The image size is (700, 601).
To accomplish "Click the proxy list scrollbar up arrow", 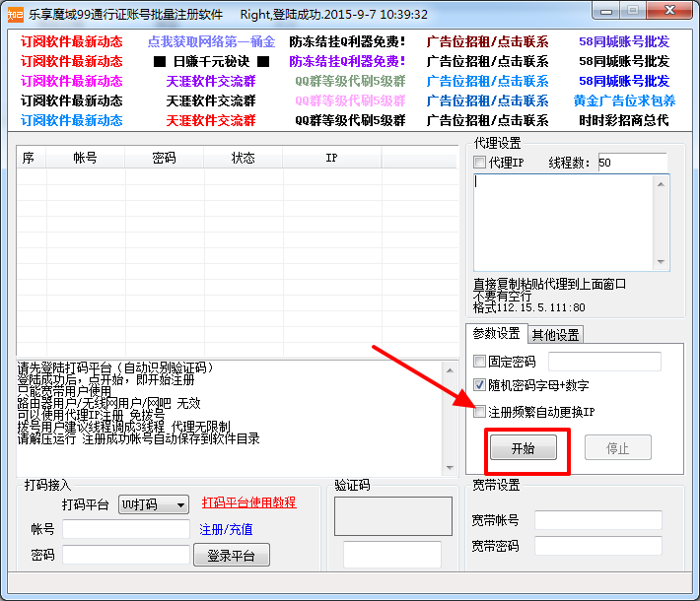I will point(661,184).
